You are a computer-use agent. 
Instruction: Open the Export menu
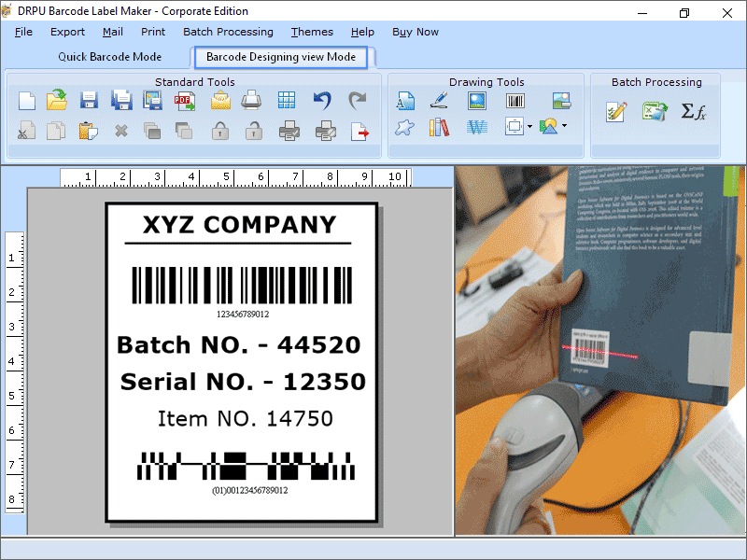[x=67, y=32]
